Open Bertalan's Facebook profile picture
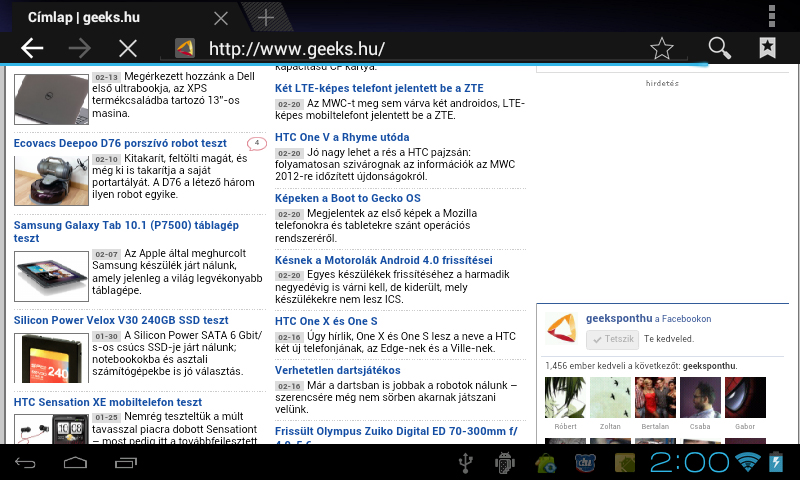The width and height of the screenshot is (800, 480). coord(655,398)
